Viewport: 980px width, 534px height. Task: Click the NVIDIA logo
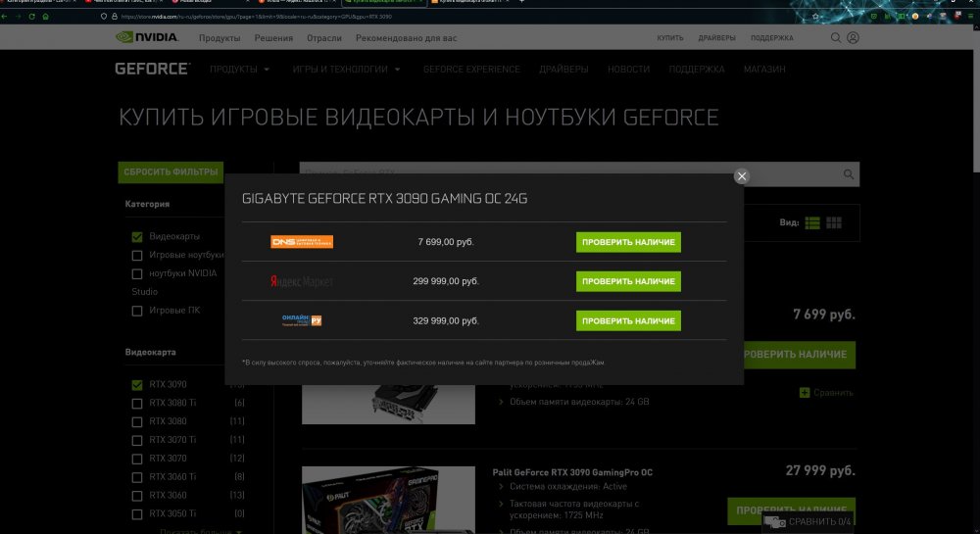148,37
